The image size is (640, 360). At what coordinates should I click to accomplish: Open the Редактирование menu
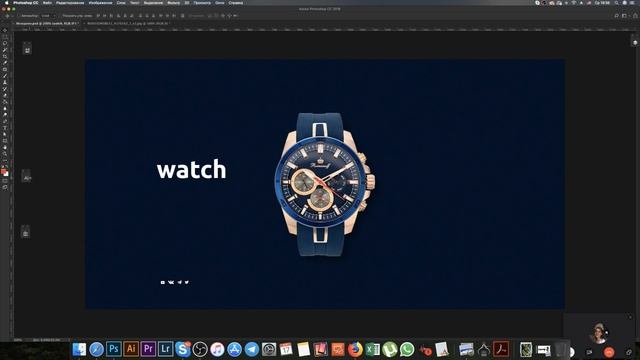70,2
